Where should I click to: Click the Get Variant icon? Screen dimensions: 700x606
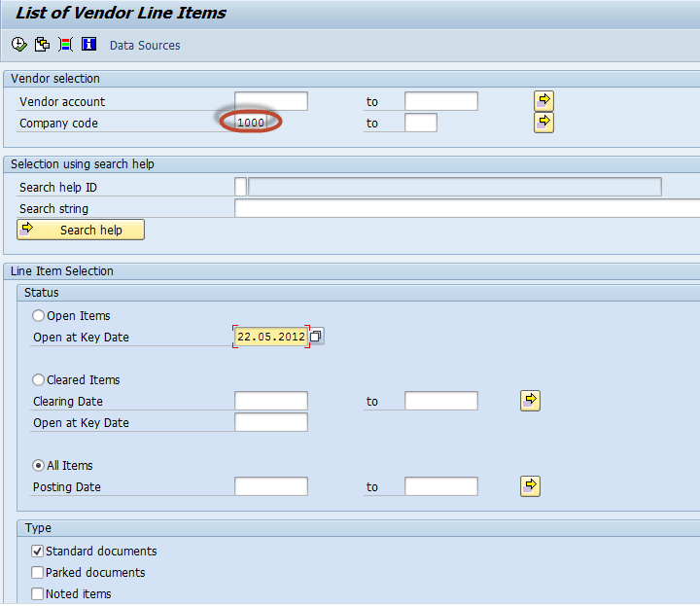click(x=42, y=45)
